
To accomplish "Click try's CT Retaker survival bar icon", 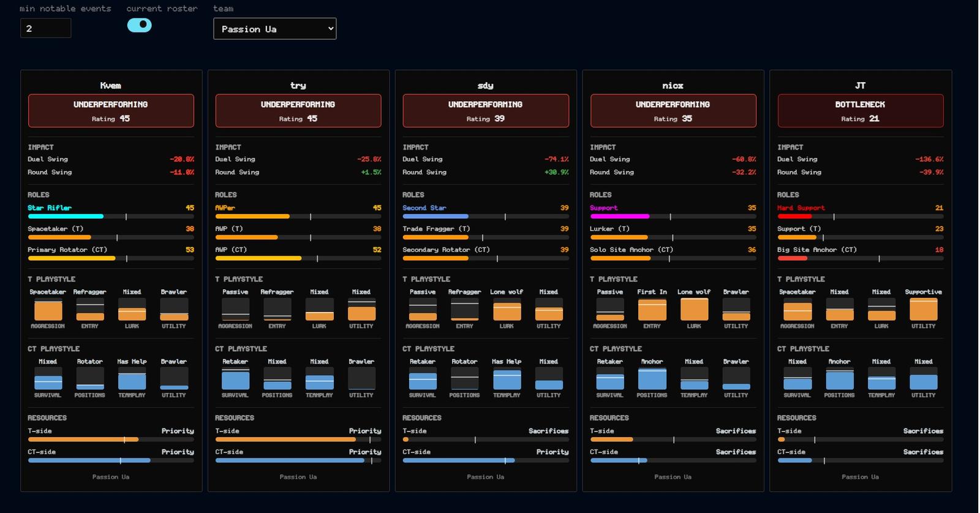I will coord(235,379).
